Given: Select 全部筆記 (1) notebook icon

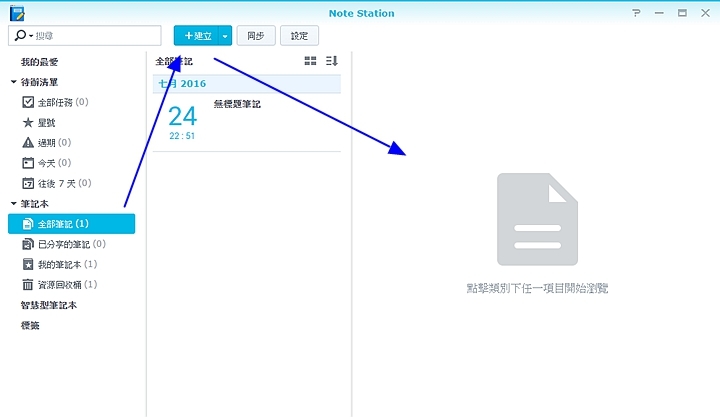Looking at the screenshot, I should (28, 224).
